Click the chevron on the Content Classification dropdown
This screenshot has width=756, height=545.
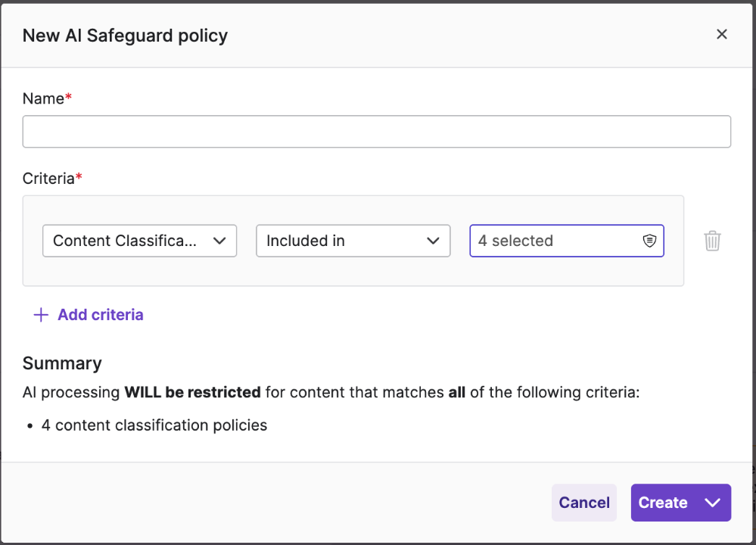219,241
